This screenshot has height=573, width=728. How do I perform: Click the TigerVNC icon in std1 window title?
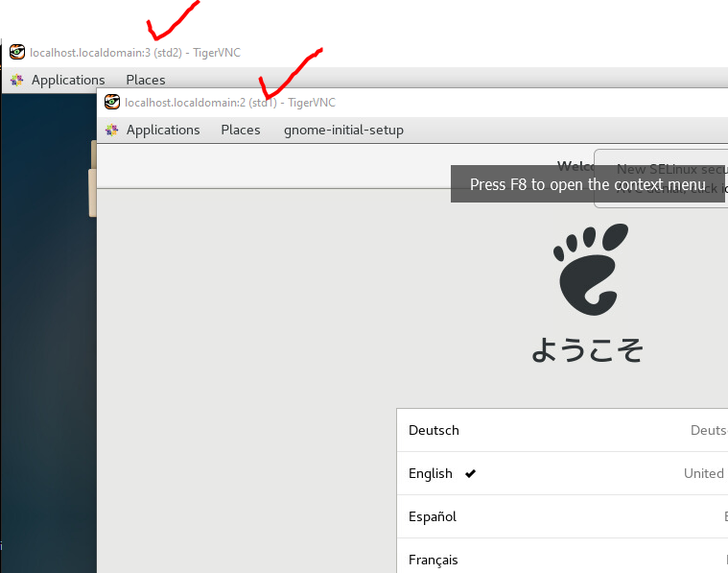coord(112,102)
